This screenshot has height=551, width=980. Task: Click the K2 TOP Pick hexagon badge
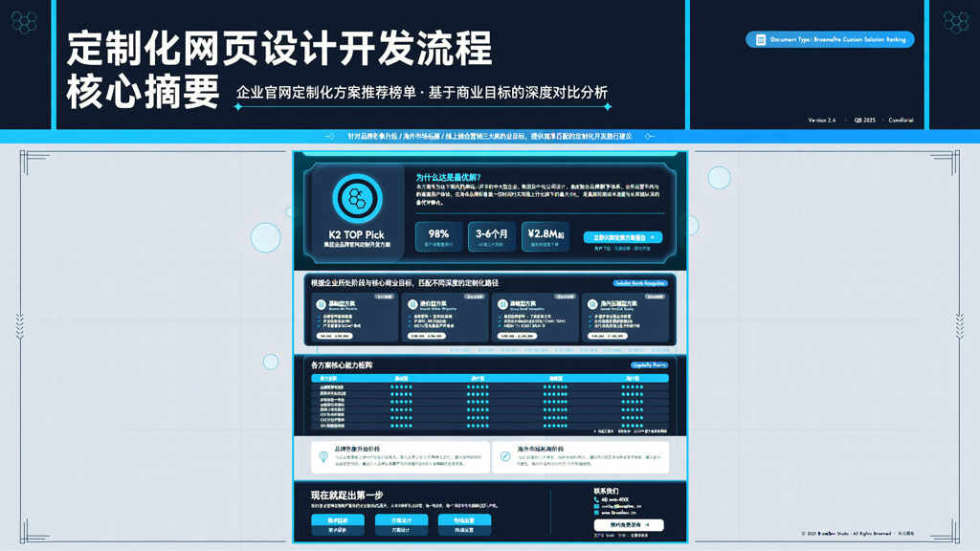[357, 199]
